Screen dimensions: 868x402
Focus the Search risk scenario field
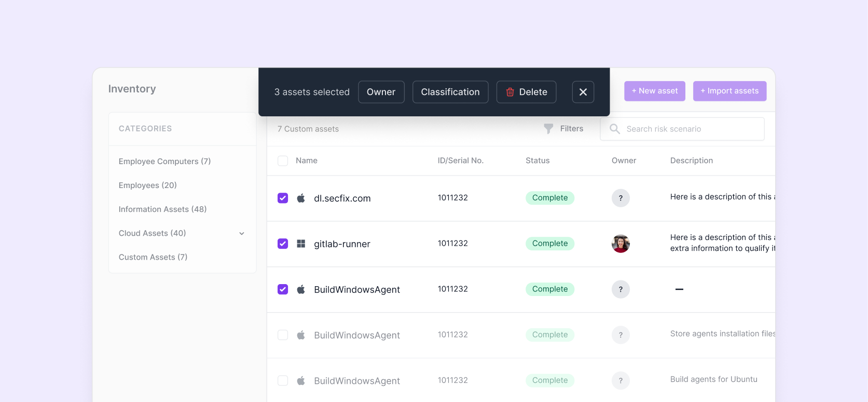682,129
